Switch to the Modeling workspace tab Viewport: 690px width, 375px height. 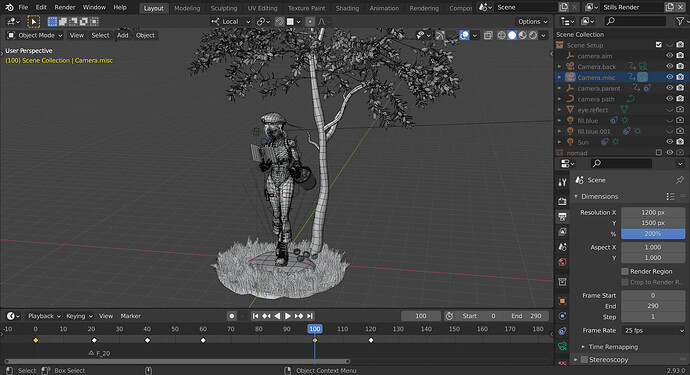point(187,8)
